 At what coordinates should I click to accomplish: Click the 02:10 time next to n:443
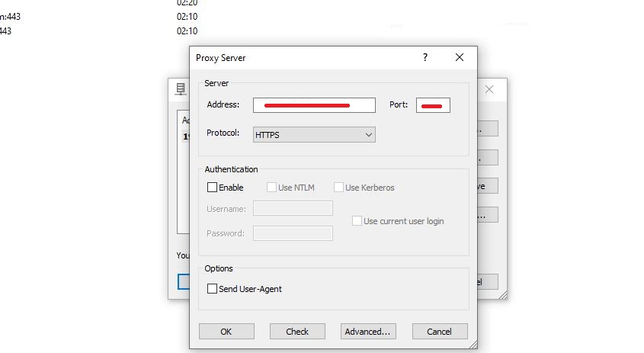(187, 17)
